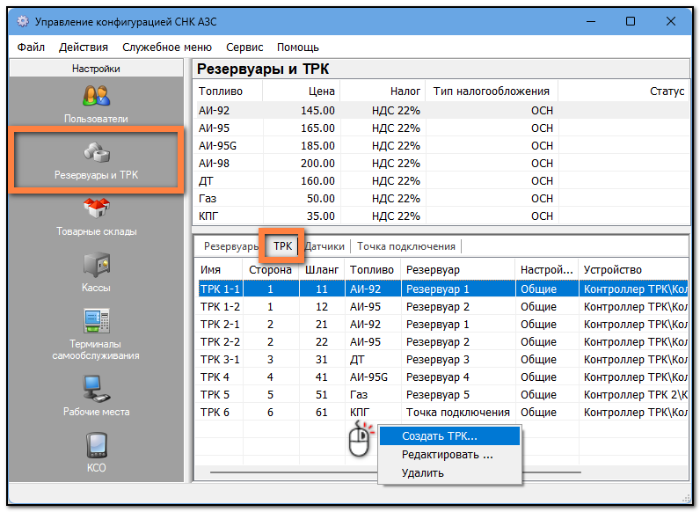Image resolution: width=700 pixels, height=512 pixels.
Task: Open the Действия menu
Action: 83,47
